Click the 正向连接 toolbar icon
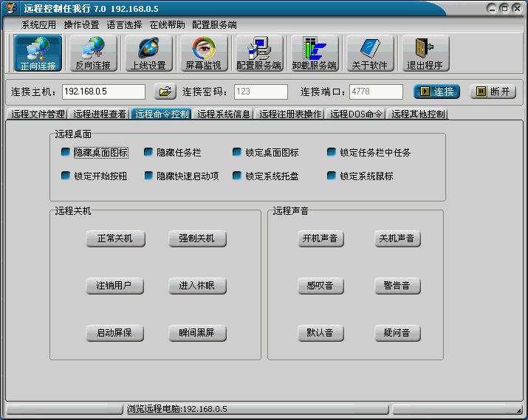This screenshot has width=528, height=420. click(38, 52)
